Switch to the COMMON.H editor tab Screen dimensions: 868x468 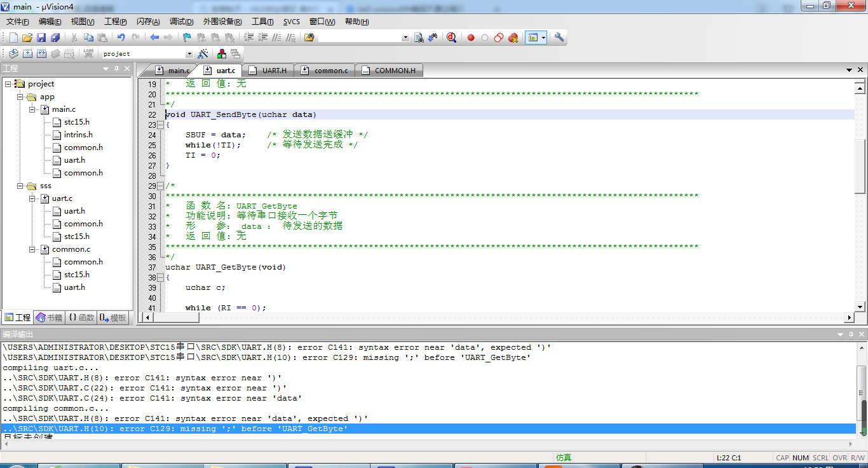(x=390, y=71)
